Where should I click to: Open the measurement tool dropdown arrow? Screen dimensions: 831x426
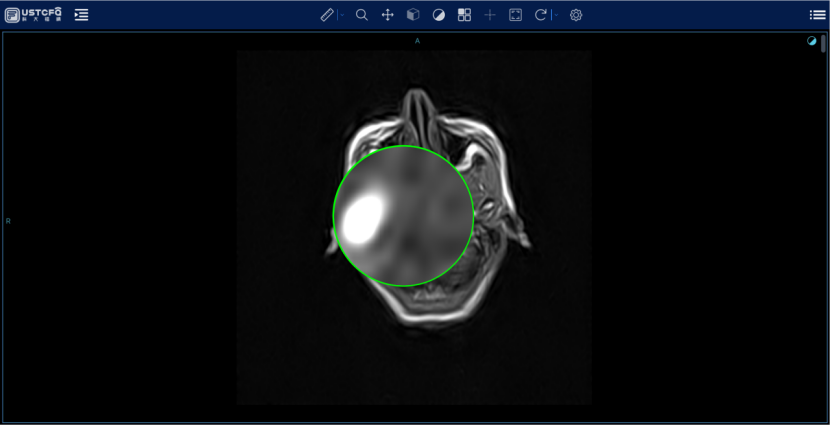pyautogui.click(x=341, y=15)
